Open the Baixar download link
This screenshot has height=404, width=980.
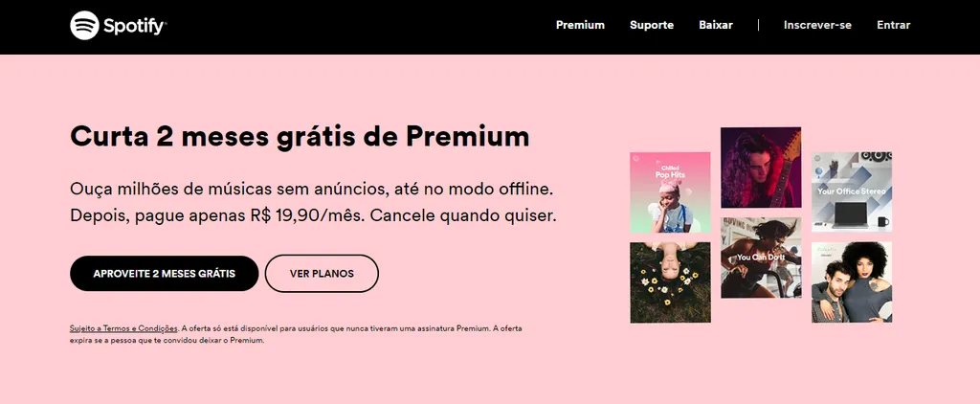[716, 25]
